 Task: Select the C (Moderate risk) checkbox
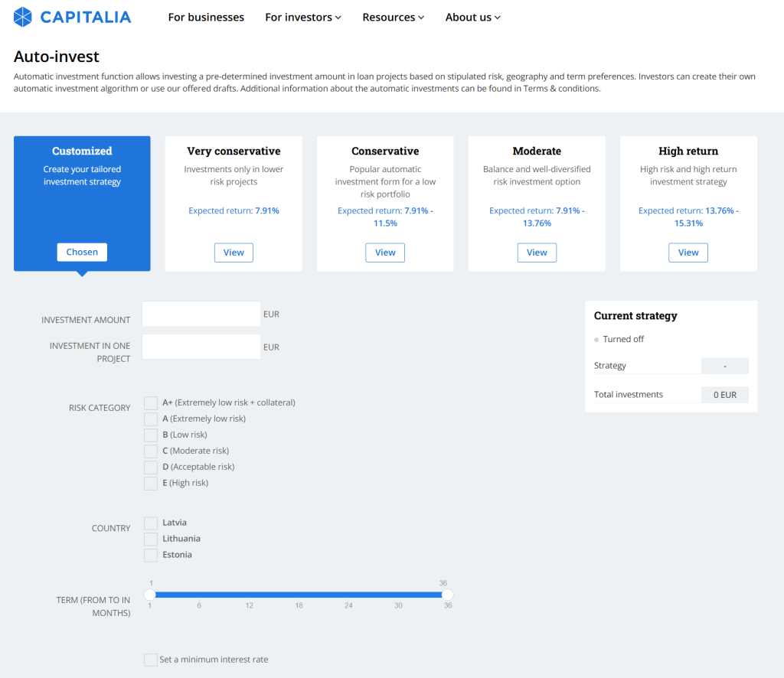point(150,451)
